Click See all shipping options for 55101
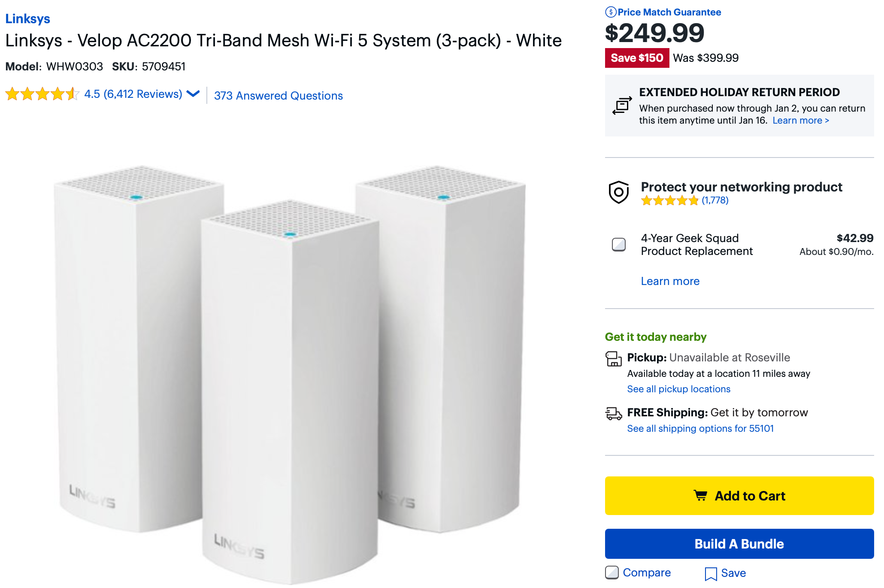This screenshot has height=588, width=884. [700, 428]
